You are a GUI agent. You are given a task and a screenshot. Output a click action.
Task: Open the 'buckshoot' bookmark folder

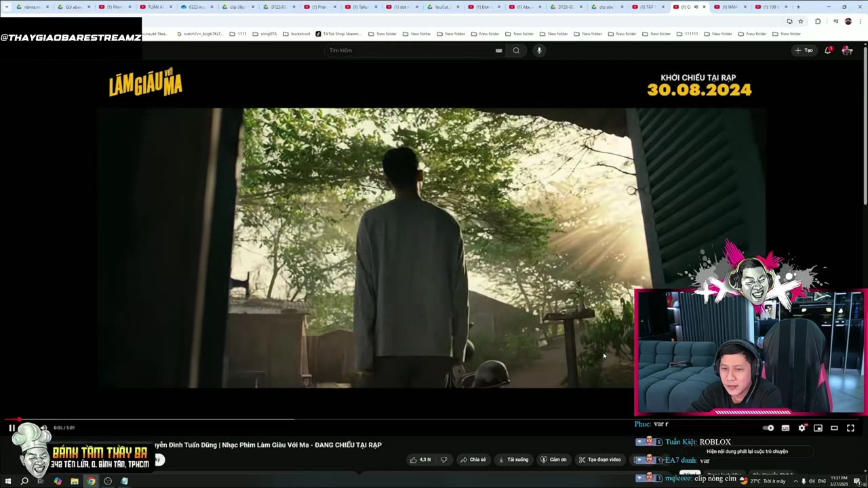(296, 34)
